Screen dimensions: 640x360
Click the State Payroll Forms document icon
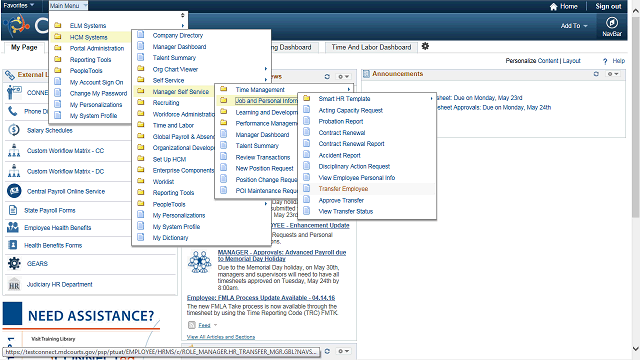coord(13,210)
